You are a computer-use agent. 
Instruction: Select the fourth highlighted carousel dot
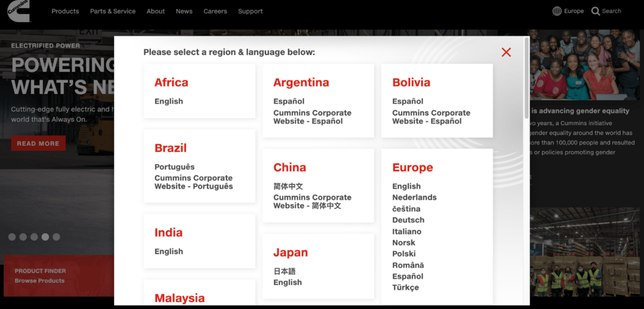point(45,236)
